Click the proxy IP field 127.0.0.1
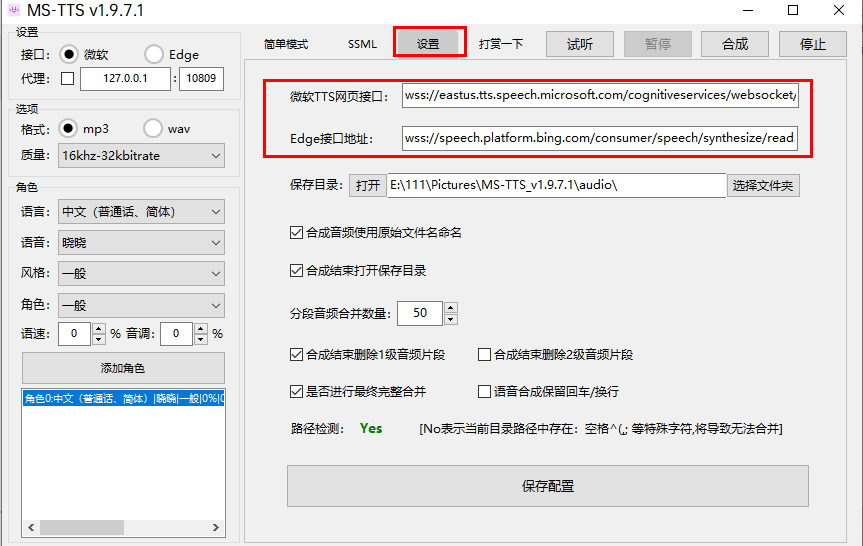Screen dimensions: 863x546 [x=125, y=79]
